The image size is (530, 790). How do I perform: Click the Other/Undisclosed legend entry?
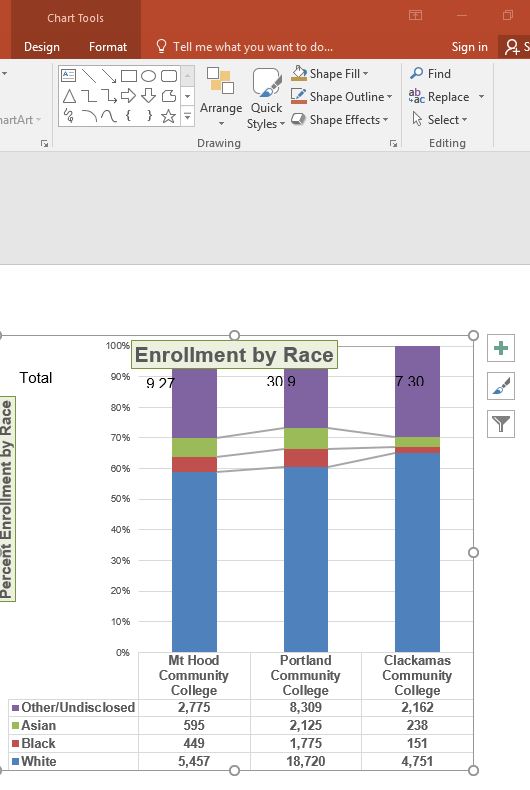74,707
